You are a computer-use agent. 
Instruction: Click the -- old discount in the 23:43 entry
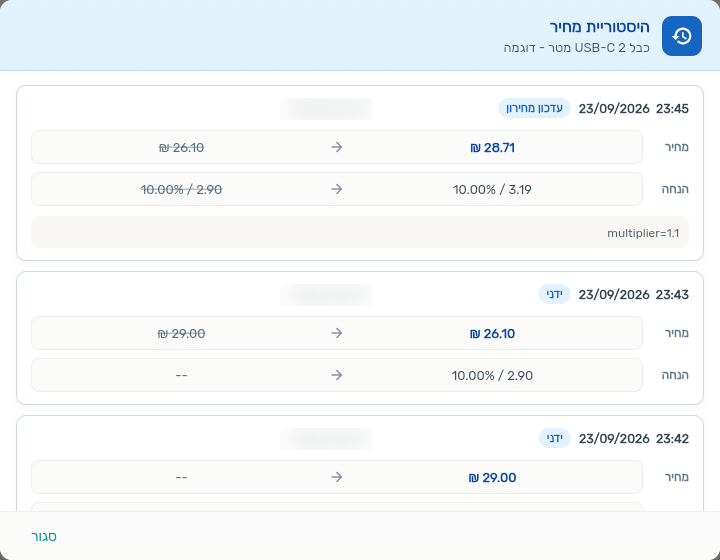(x=181, y=375)
